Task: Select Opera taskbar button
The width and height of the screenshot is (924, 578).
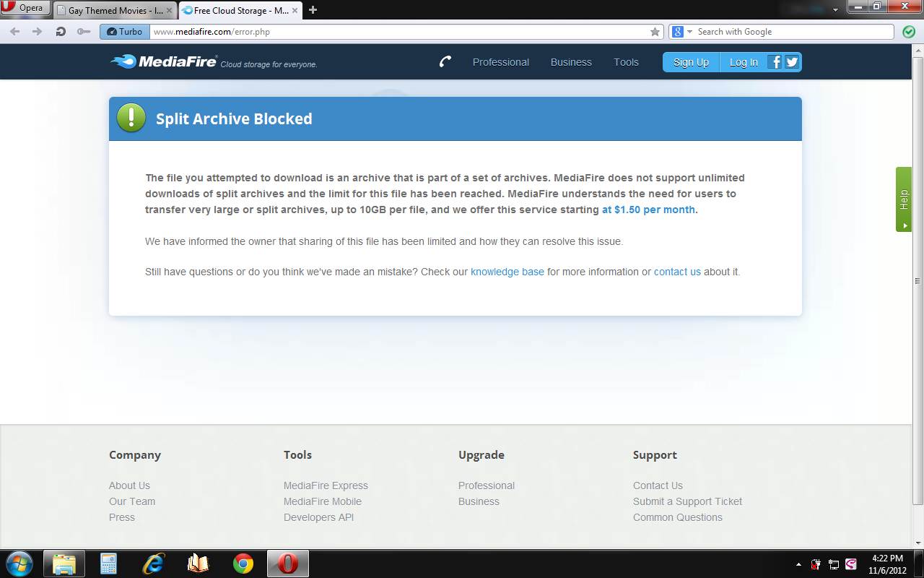Action: pos(288,564)
